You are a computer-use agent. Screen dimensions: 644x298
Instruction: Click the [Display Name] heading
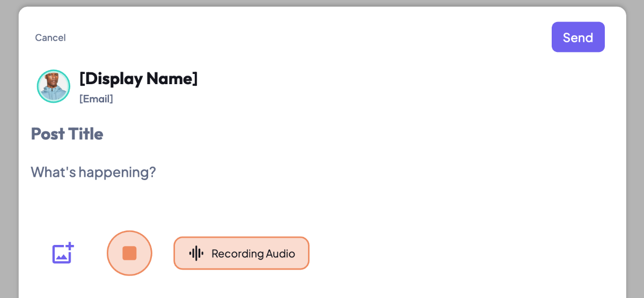pyautogui.click(x=138, y=78)
